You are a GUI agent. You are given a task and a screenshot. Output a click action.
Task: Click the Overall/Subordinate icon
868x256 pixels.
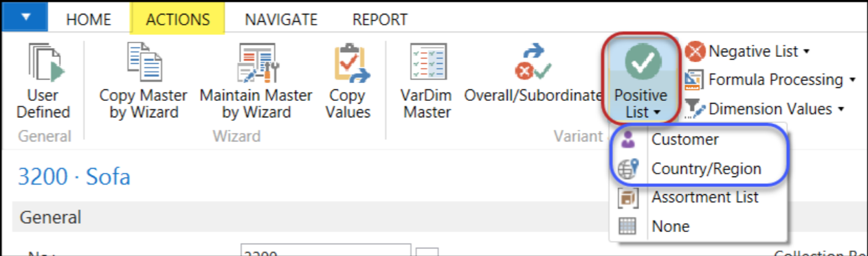(533, 63)
